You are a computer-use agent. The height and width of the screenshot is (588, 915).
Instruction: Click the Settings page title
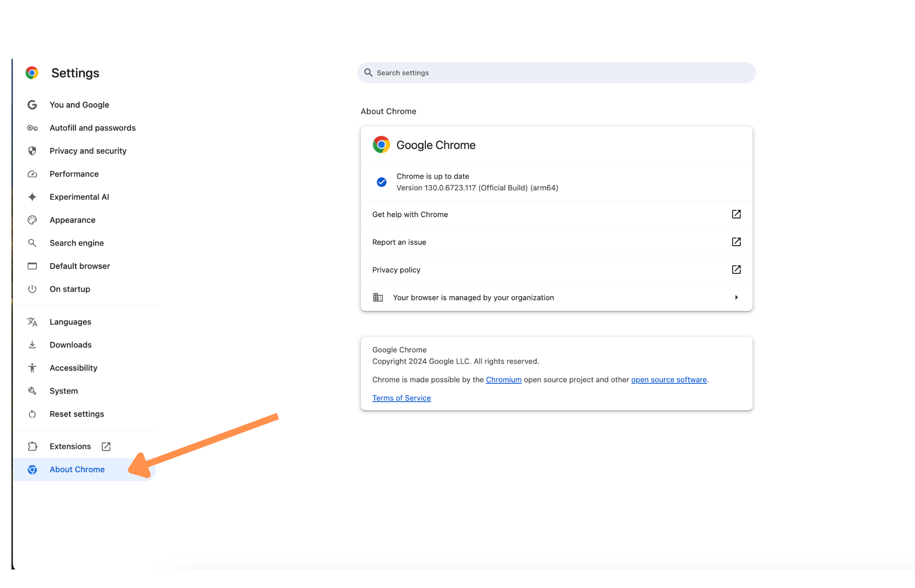75,73
